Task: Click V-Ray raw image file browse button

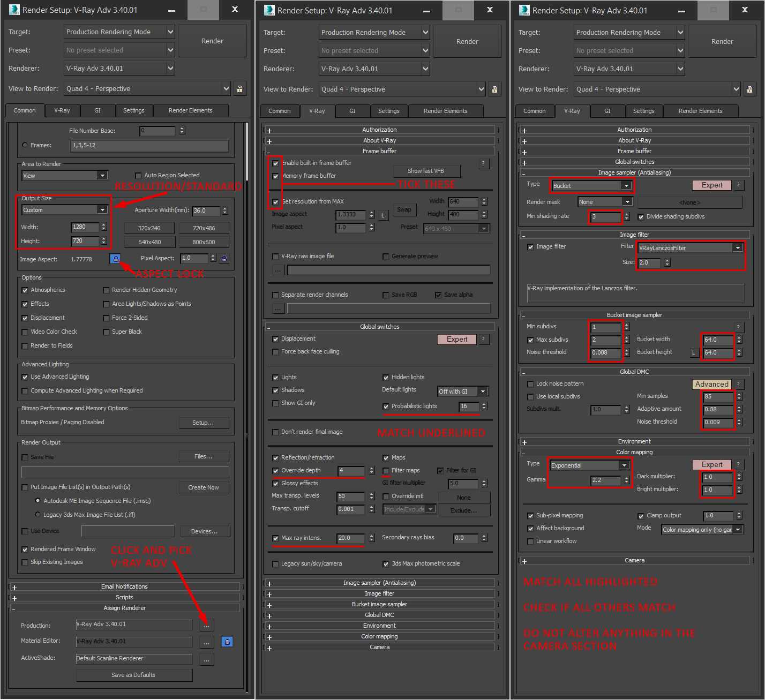Action: click(x=277, y=270)
